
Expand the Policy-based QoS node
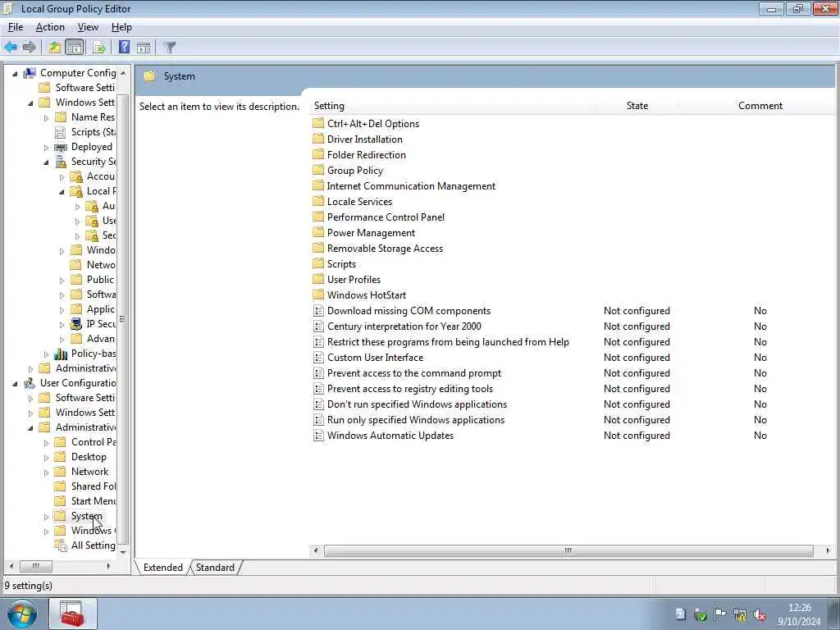46,354
